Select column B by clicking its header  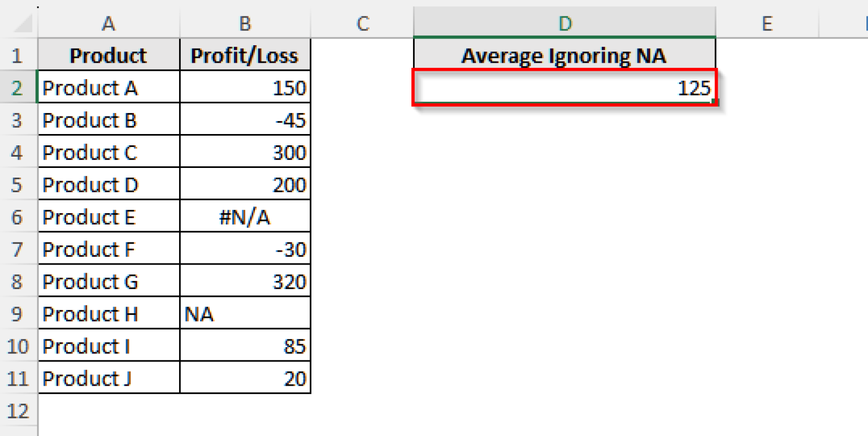pyautogui.click(x=245, y=23)
